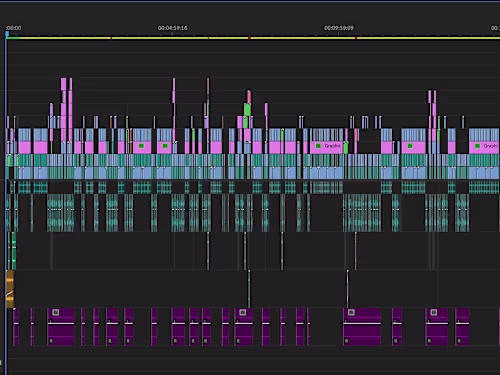
Task: Click the 00:04:59:16 mark on time ruler
Action: 172,28
